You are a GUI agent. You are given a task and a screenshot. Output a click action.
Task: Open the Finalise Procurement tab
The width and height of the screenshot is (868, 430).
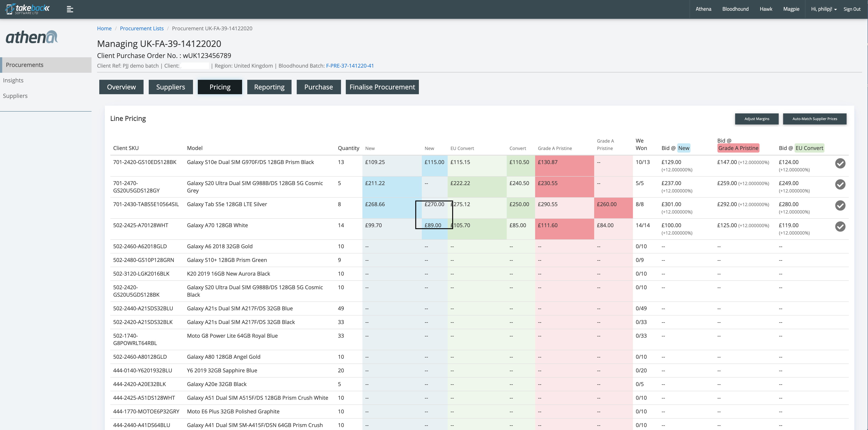(382, 87)
